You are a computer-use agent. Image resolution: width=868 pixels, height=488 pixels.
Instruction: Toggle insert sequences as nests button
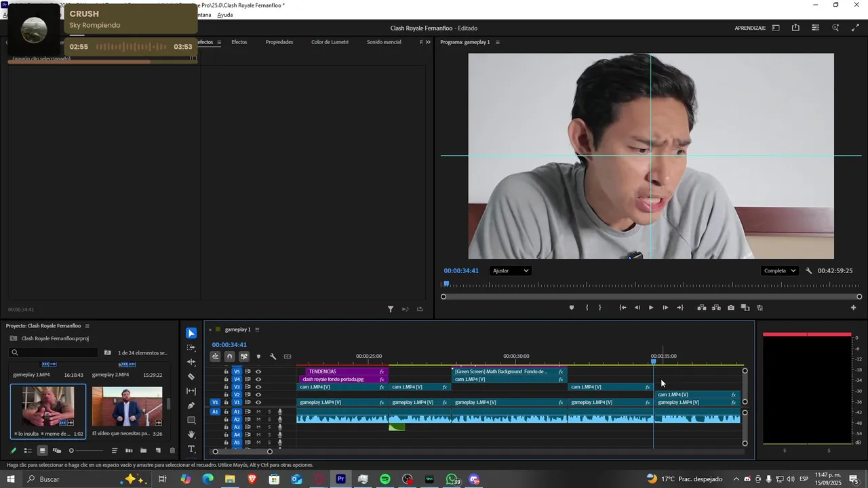tap(215, 357)
